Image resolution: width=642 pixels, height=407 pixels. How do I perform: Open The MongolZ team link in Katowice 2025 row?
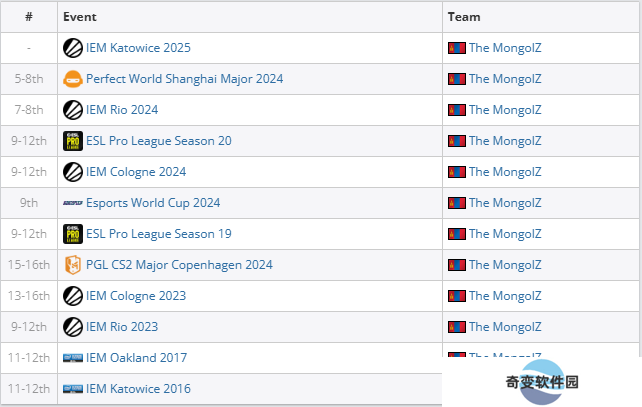point(505,48)
